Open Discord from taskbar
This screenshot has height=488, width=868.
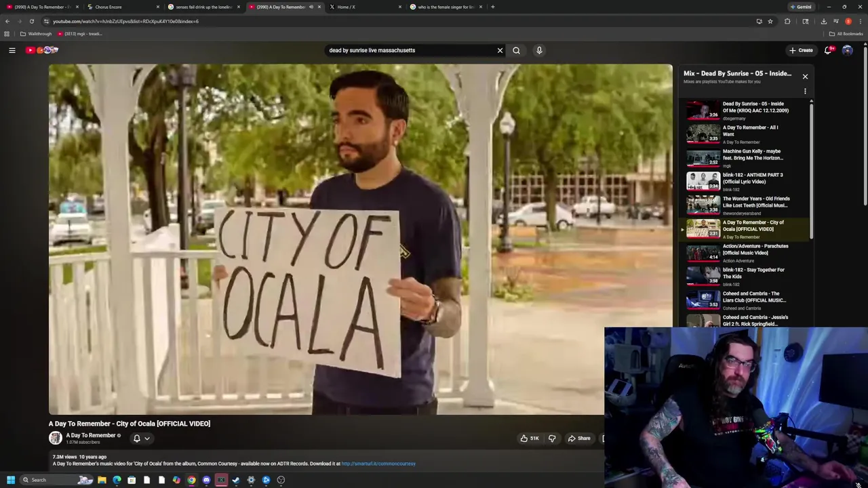(x=206, y=480)
